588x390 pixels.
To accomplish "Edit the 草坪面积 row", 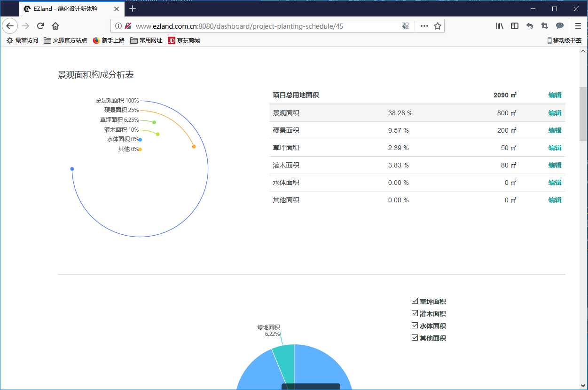I will pos(555,148).
